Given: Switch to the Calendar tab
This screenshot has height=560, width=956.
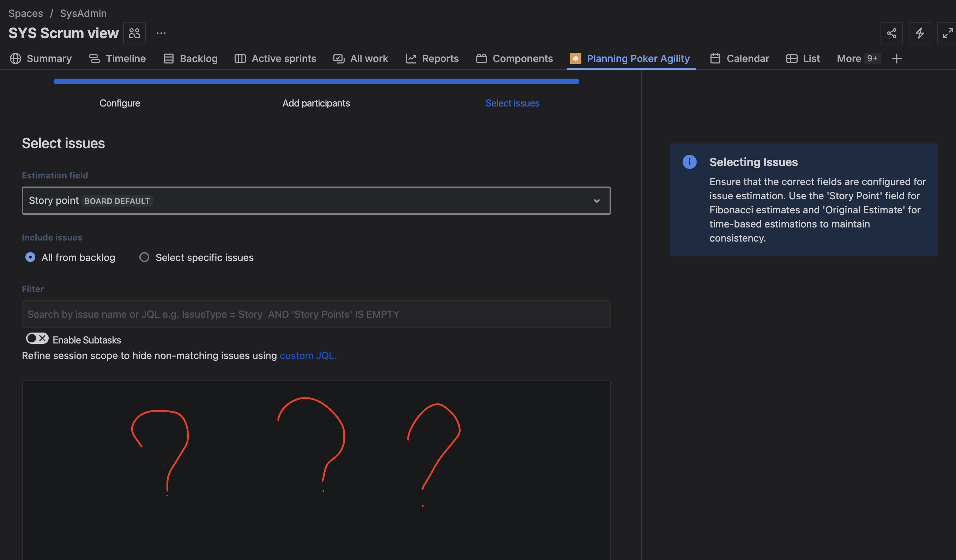Looking at the screenshot, I should pos(739,59).
